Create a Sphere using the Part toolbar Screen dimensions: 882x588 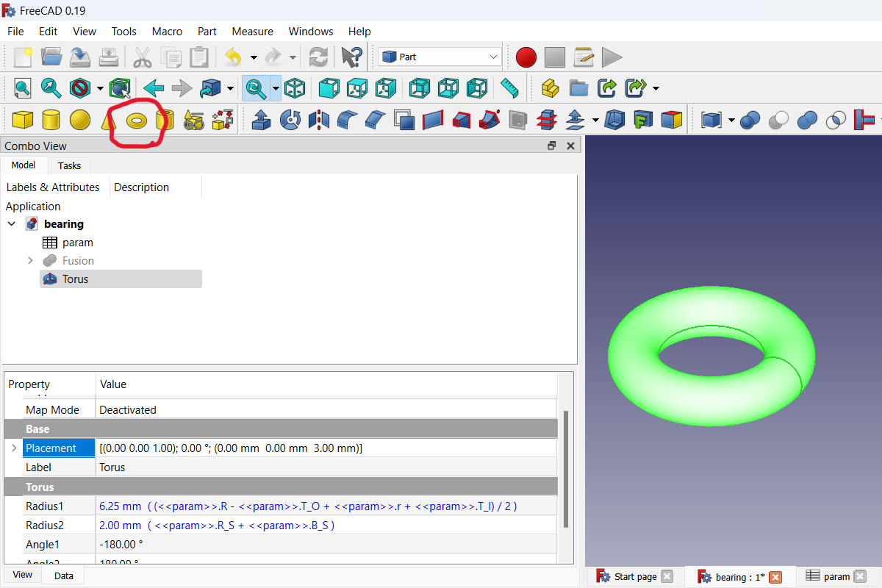click(80, 120)
